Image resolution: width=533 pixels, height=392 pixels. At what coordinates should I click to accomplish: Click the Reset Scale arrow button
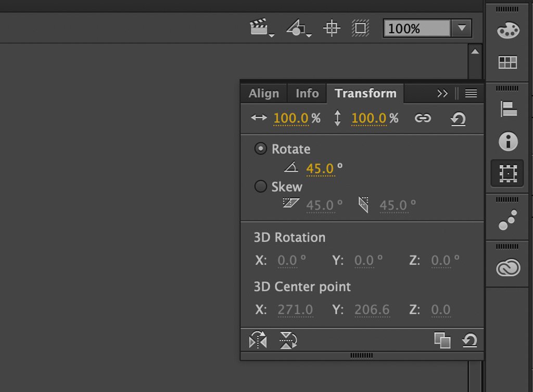pyautogui.click(x=458, y=119)
